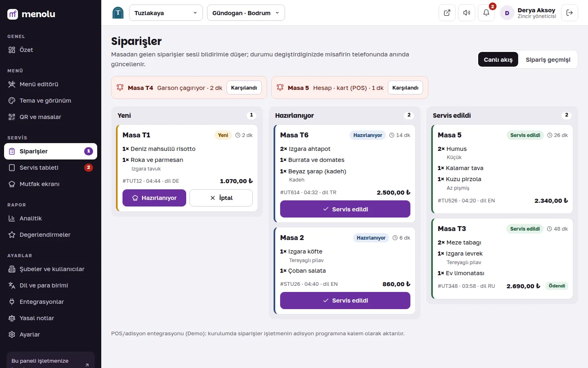Click the logout icon beside Derya Aksoy
The image size is (588, 368).
pyautogui.click(x=570, y=13)
